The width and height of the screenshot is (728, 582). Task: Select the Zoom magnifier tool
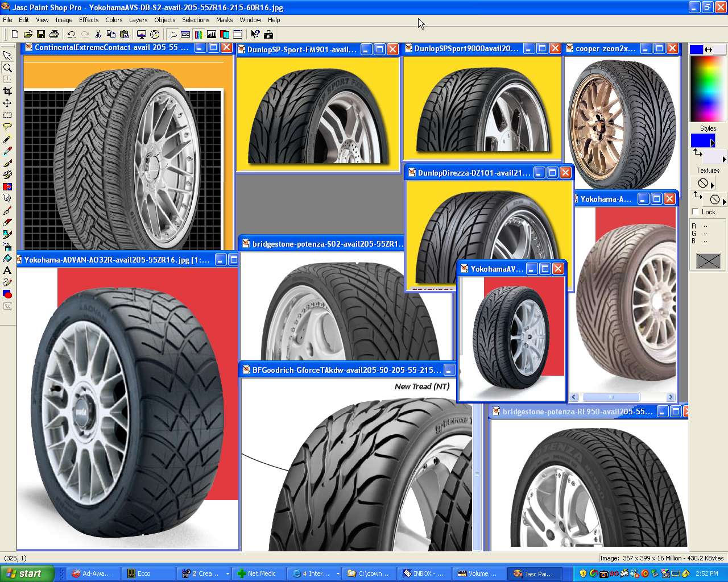coord(7,68)
